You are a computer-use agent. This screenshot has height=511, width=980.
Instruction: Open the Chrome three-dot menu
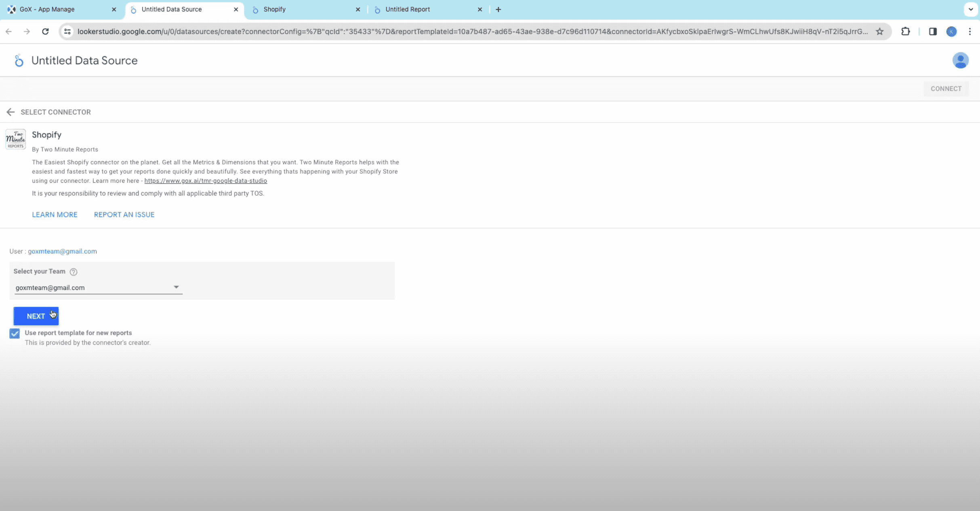(x=969, y=32)
